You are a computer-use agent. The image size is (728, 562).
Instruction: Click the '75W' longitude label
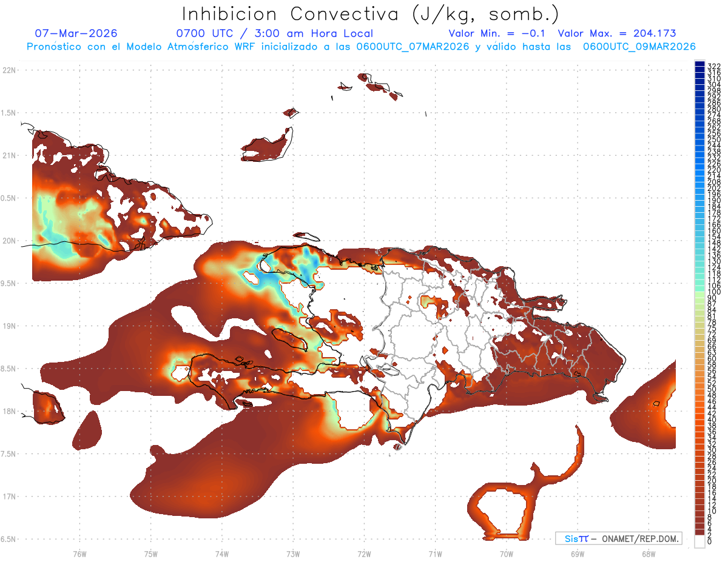[x=150, y=554]
